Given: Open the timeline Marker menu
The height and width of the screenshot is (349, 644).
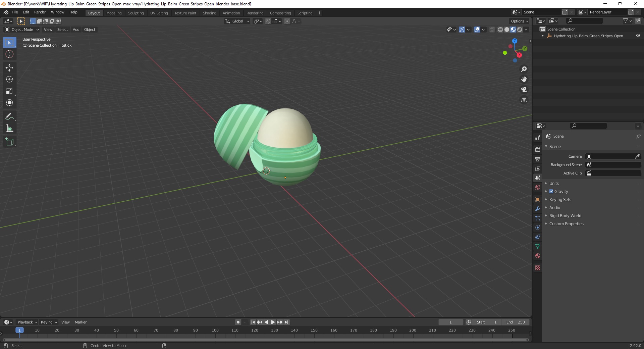Looking at the screenshot, I should (x=80, y=322).
